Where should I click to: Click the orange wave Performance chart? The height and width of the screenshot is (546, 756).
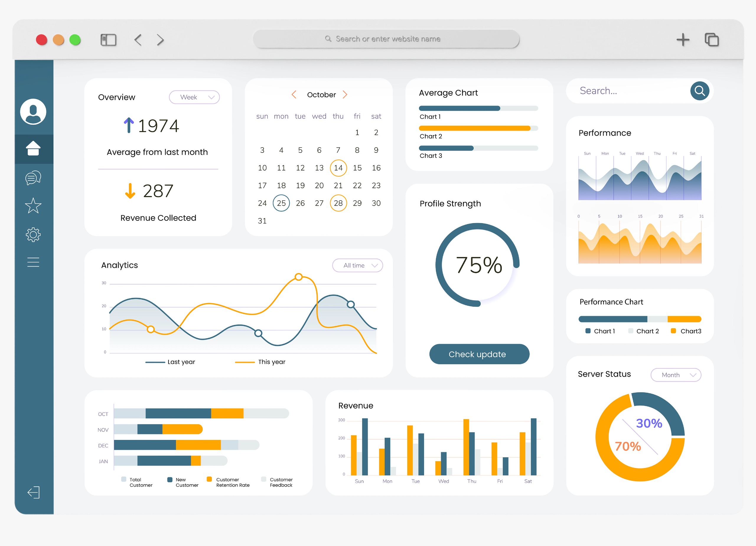[x=640, y=243]
